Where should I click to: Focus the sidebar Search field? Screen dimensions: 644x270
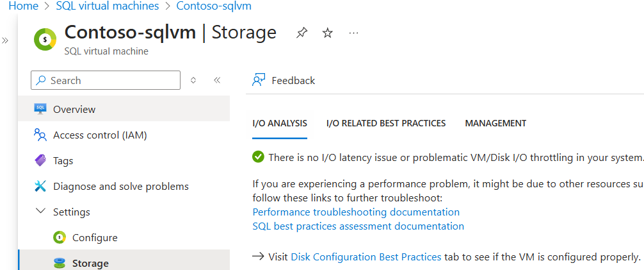[x=106, y=80]
